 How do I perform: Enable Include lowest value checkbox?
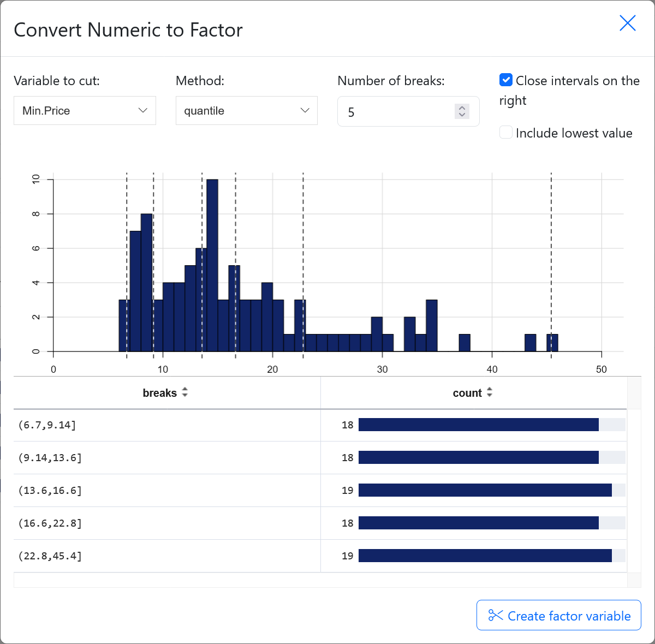pos(506,133)
